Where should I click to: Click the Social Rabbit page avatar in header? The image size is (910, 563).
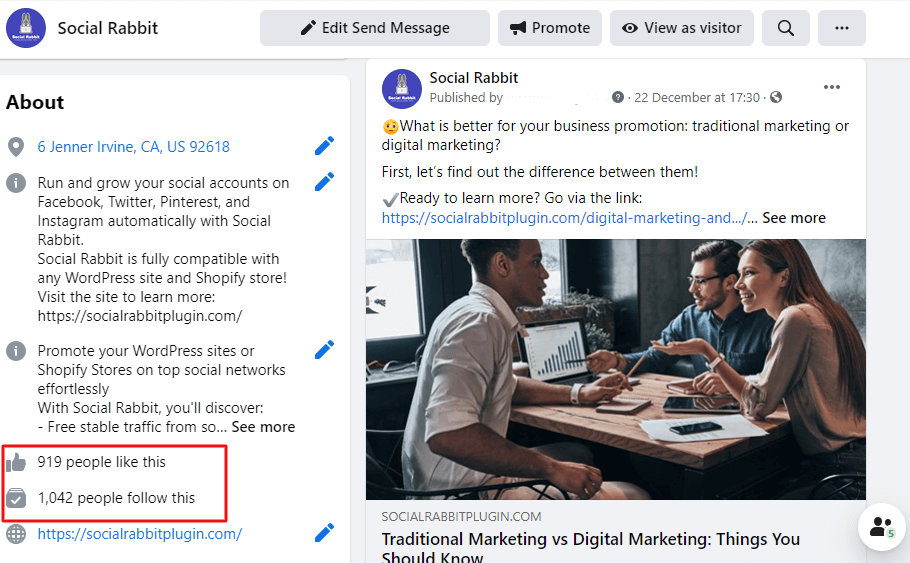click(26, 28)
